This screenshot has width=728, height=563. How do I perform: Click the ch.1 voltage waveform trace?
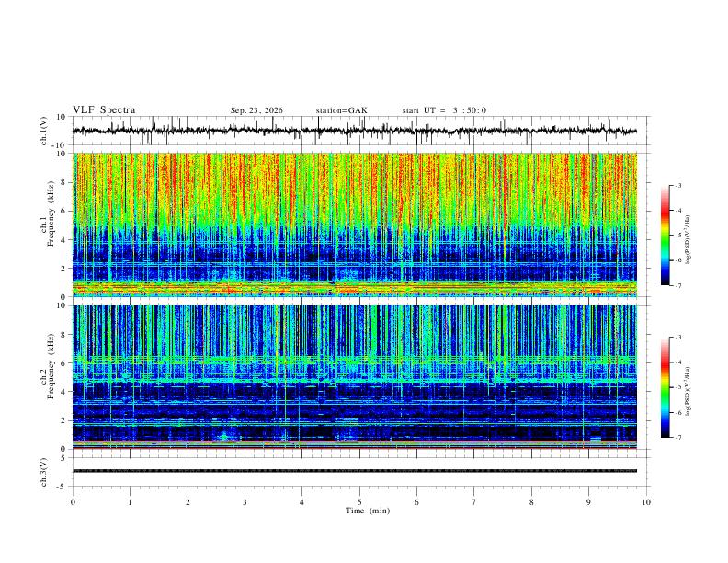click(355, 131)
